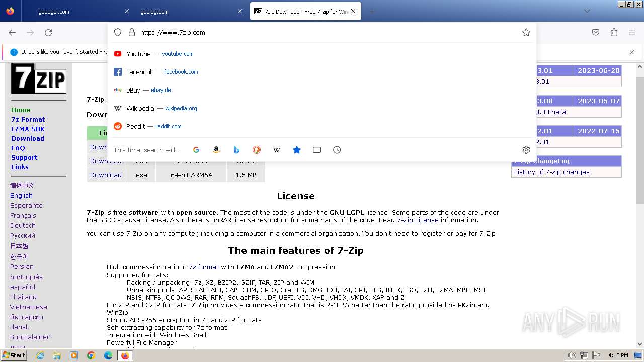
Task: Switch language to Deutsch
Action: pyautogui.click(x=23, y=225)
